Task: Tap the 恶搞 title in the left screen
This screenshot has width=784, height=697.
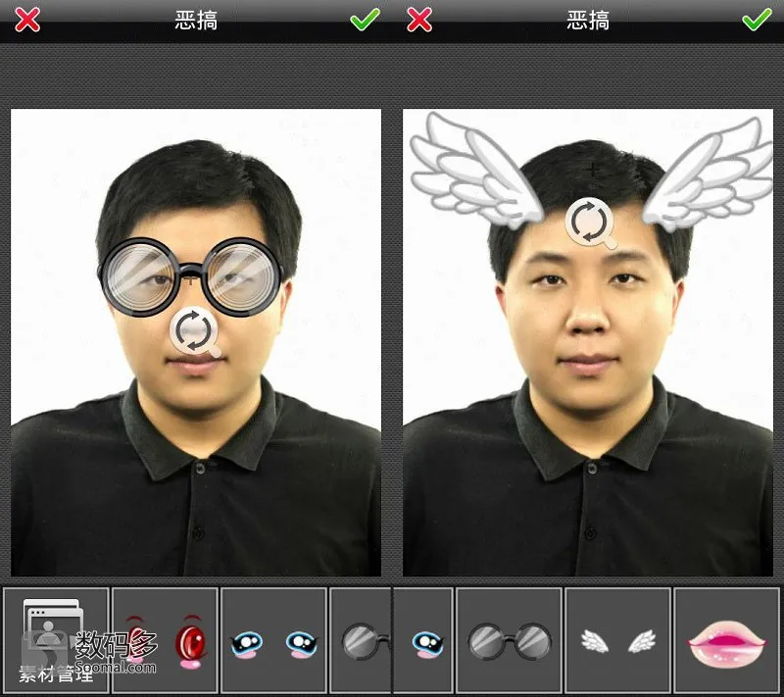Action: click(196, 21)
